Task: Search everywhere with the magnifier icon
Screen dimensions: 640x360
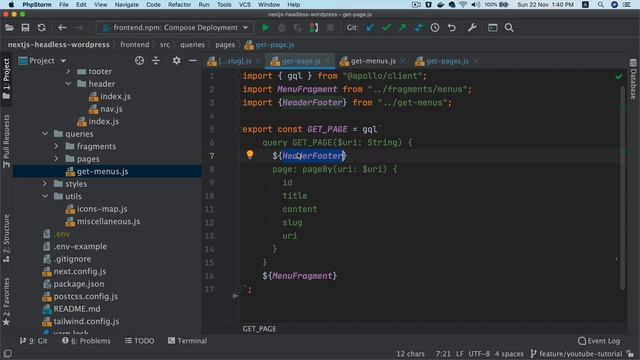Action: point(509,28)
